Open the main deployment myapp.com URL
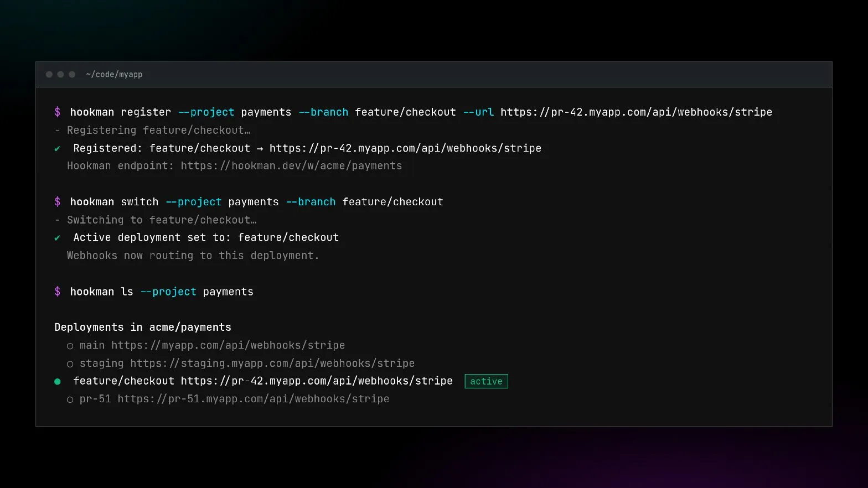Viewport: 868px width, 488px height. pyautogui.click(x=228, y=345)
